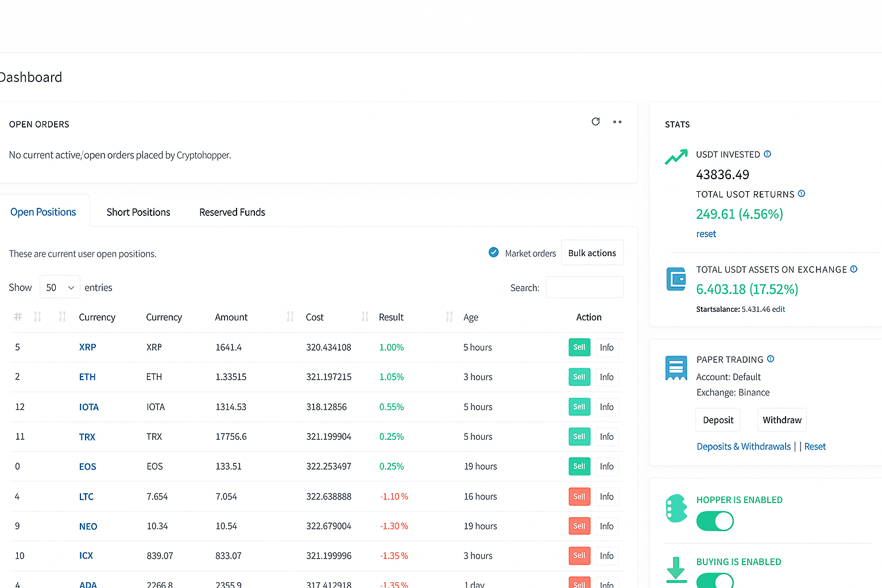Open the TRX currency link
Screen dimensions: 882x588
pos(87,436)
